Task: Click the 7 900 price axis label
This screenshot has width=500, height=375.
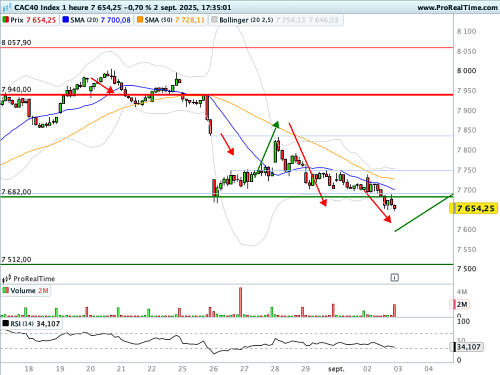Action: tap(466, 111)
